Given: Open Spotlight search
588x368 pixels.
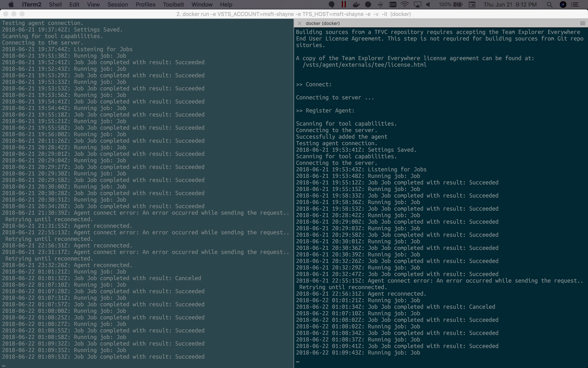Looking at the screenshot, I should pyautogui.click(x=549, y=4).
